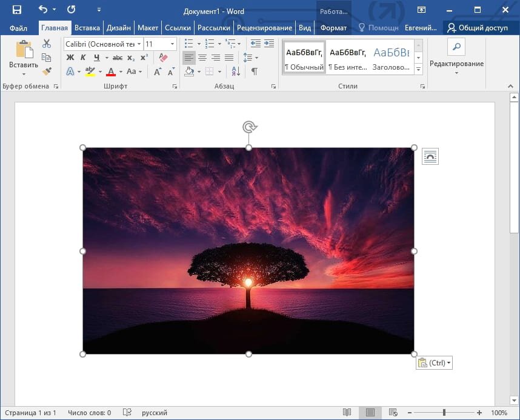Apply yellow text highlight color

pyautogui.click(x=90, y=72)
